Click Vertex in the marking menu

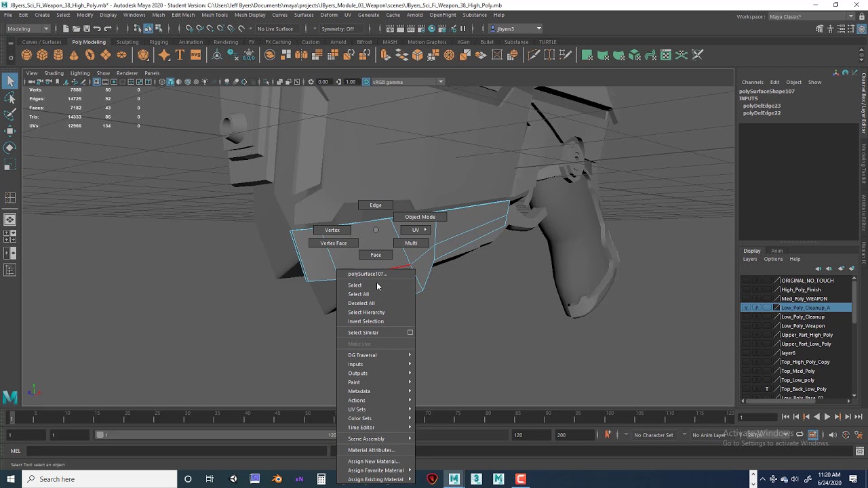pyautogui.click(x=332, y=230)
